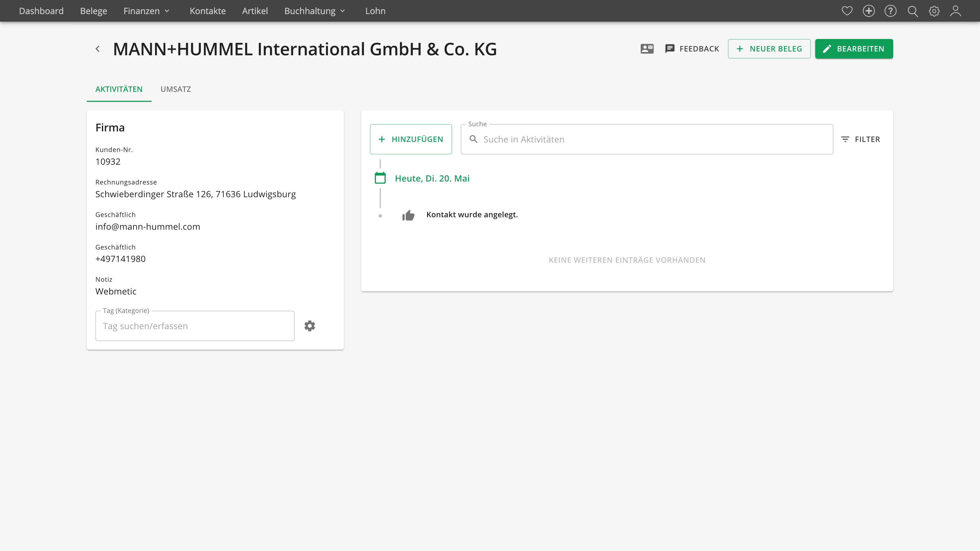The width and height of the screenshot is (980, 551).
Task: Click the note text Webmetic
Action: pos(116,291)
